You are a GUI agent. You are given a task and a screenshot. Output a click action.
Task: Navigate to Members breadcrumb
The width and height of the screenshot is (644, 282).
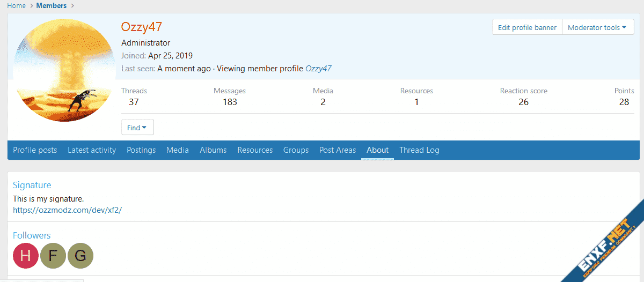tap(52, 5)
